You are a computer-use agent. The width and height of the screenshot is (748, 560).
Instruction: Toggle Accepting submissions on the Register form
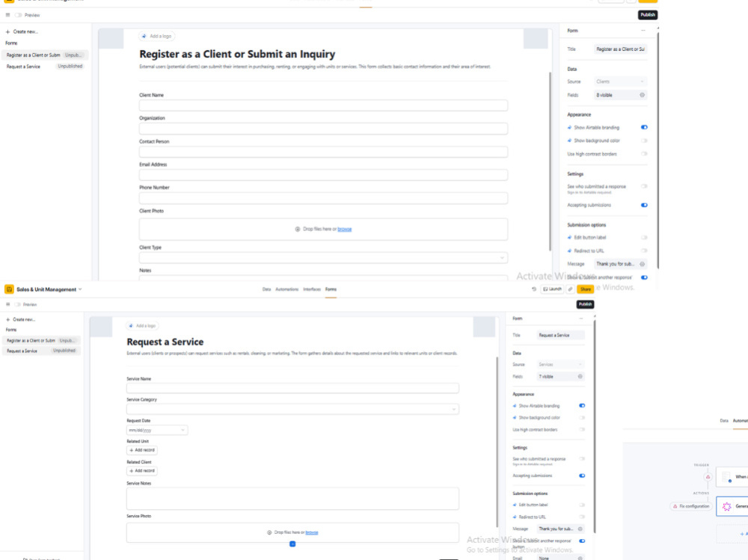click(x=644, y=205)
